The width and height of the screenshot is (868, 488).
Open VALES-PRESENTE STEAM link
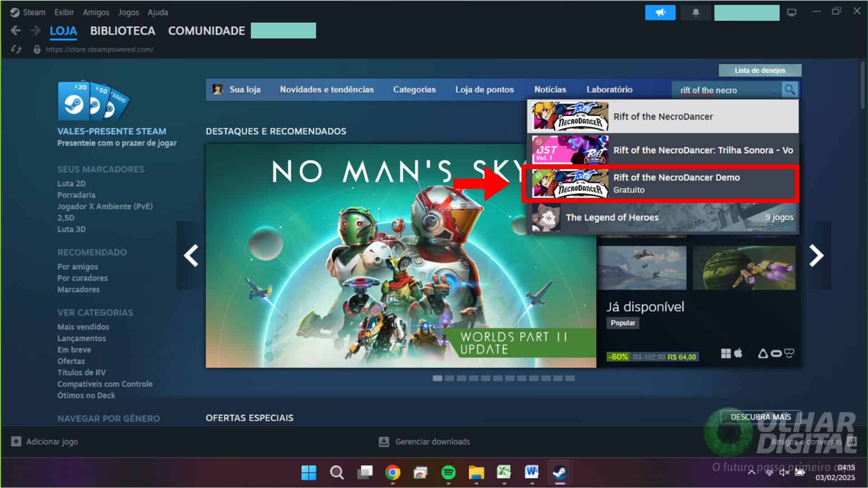pos(112,131)
